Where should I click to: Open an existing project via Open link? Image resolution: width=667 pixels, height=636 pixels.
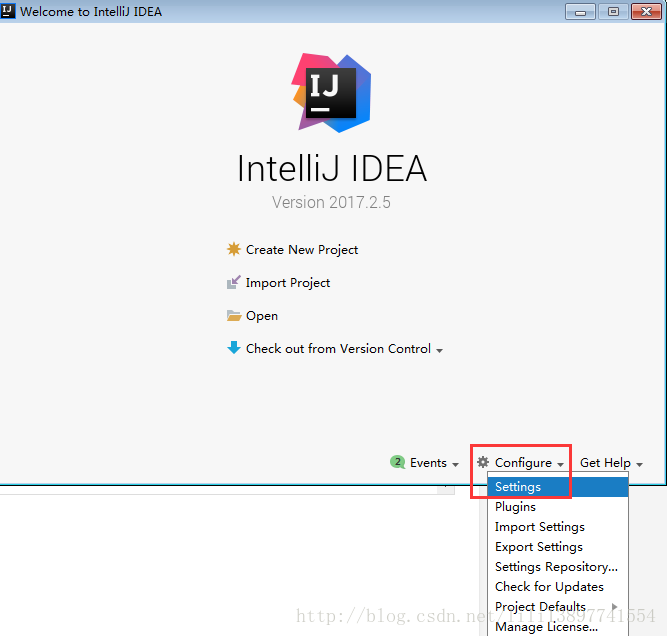click(262, 316)
